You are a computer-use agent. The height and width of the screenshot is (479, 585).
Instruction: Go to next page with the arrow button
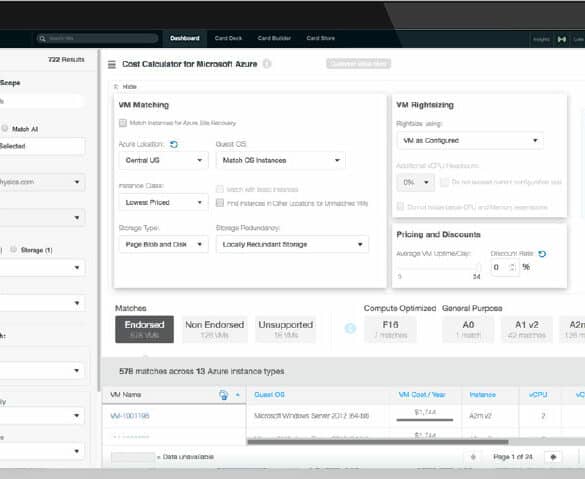(553, 457)
